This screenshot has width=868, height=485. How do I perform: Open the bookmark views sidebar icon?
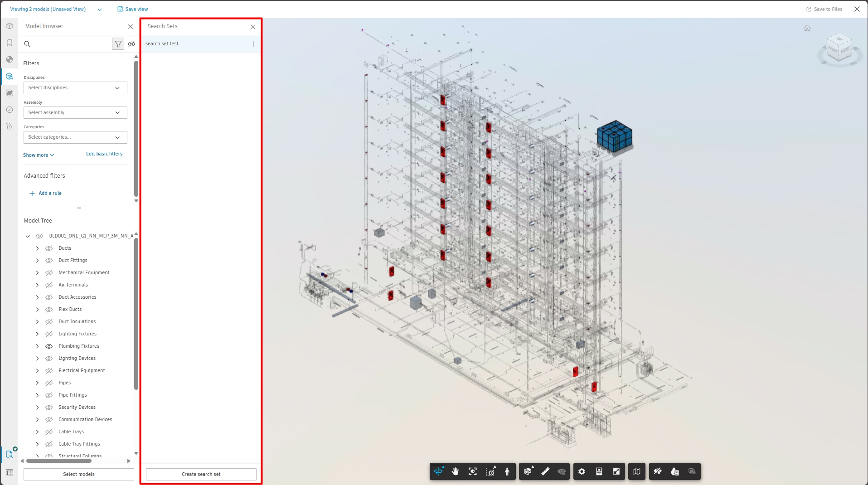pos(10,43)
